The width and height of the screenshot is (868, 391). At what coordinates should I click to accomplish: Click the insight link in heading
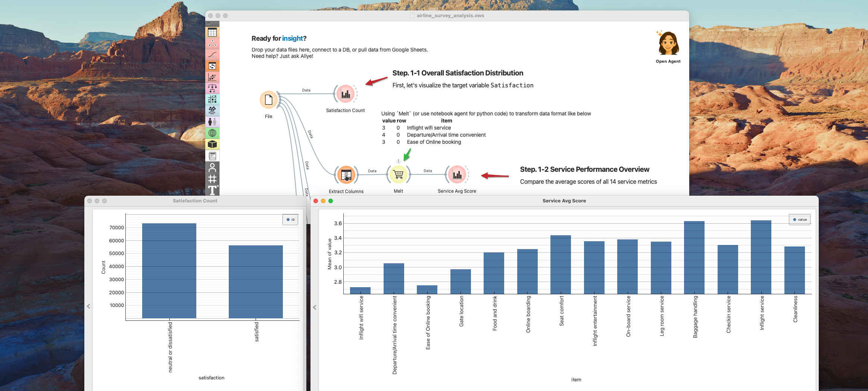click(x=292, y=38)
